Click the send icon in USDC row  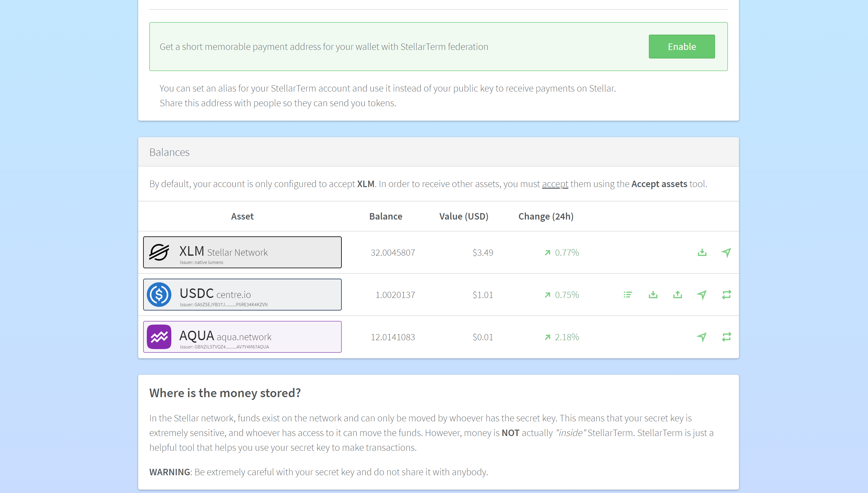pyautogui.click(x=702, y=295)
